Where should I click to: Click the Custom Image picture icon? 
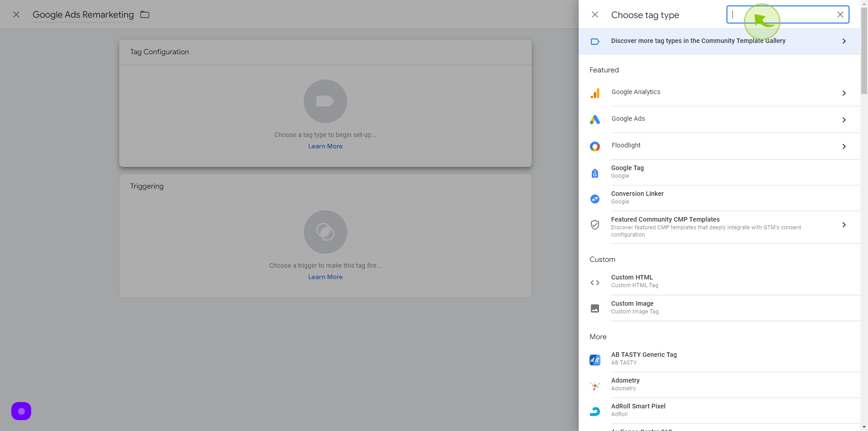tap(595, 308)
